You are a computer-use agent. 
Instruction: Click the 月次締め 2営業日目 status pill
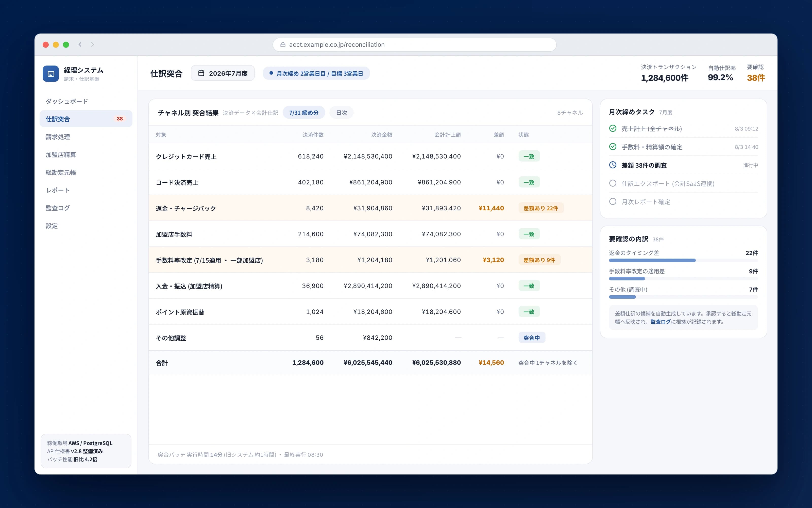point(316,73)
